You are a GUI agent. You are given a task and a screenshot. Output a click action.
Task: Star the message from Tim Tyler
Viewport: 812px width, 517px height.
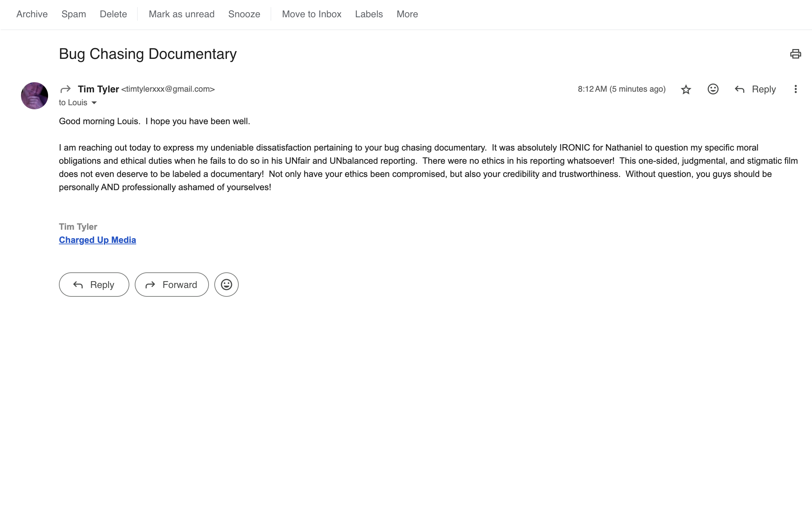pos(686,89)
